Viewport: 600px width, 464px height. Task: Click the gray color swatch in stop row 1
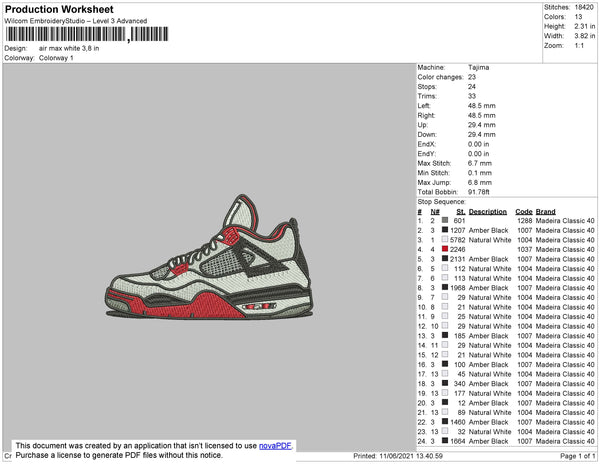click(x=445, y=221)
